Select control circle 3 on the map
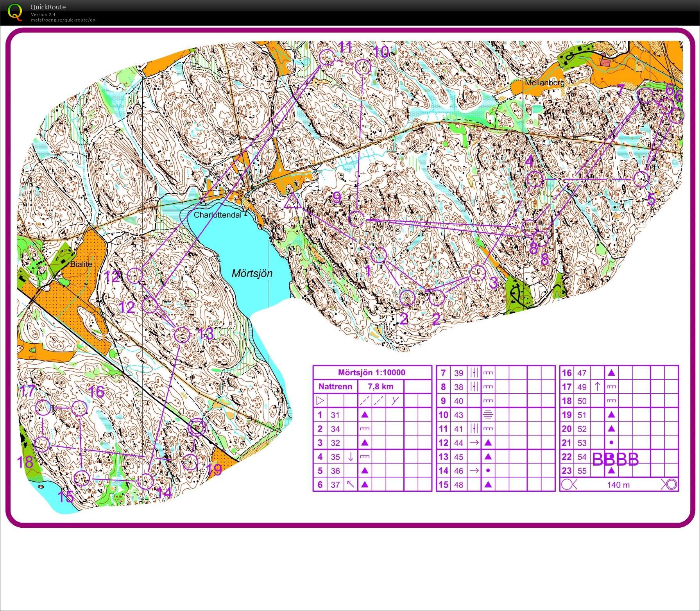 click(x=478, y=273)
